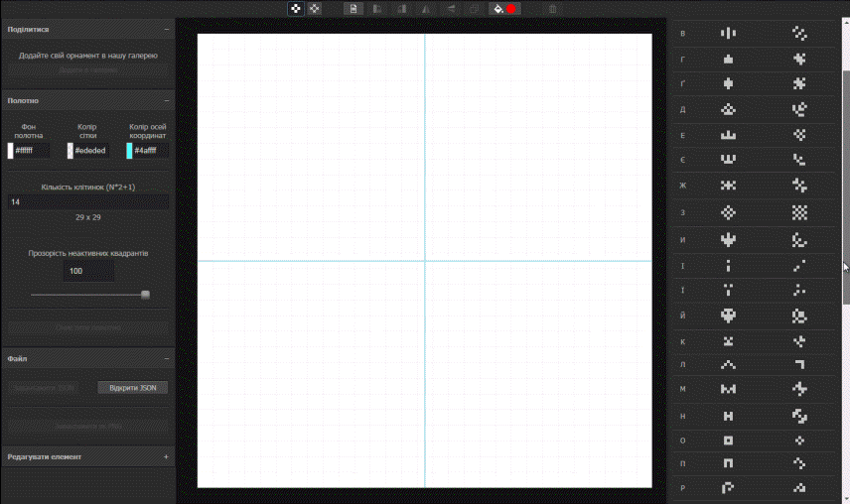Pick the straight pattern icon for letter Ж
Image resolution: width=850 pixels, height=504 pixels.
click(728, 186)
